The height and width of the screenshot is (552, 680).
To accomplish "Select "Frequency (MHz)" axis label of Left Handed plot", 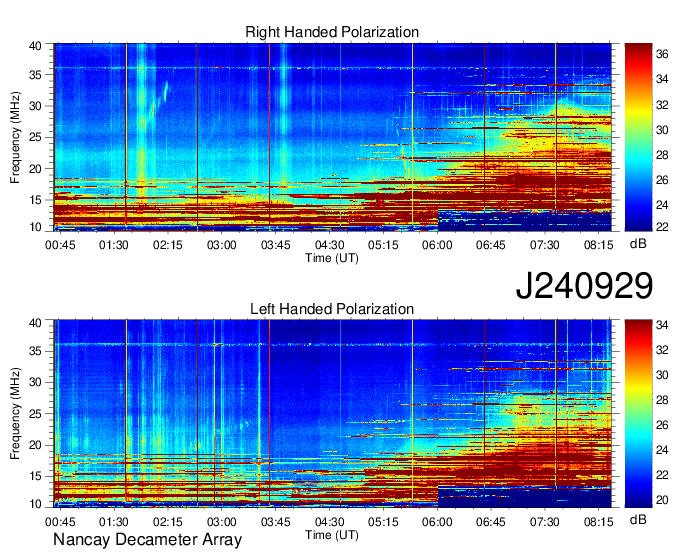I will 15,414.
